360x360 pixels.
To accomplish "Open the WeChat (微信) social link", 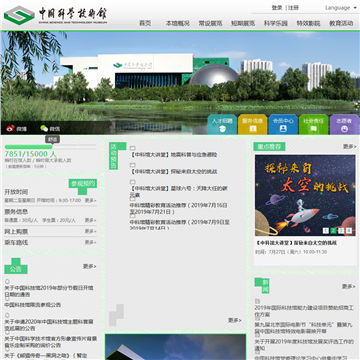I will 50,129.
